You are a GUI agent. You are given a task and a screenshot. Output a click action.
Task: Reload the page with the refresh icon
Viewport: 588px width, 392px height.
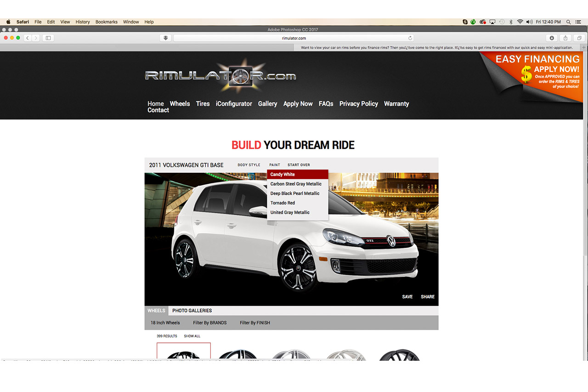click(x=410, y=38)
